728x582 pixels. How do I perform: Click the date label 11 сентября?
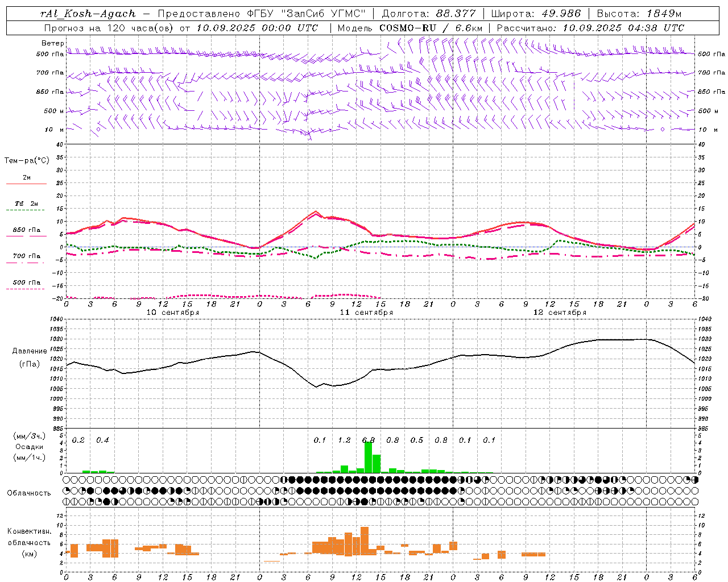[x=366, y=313]
